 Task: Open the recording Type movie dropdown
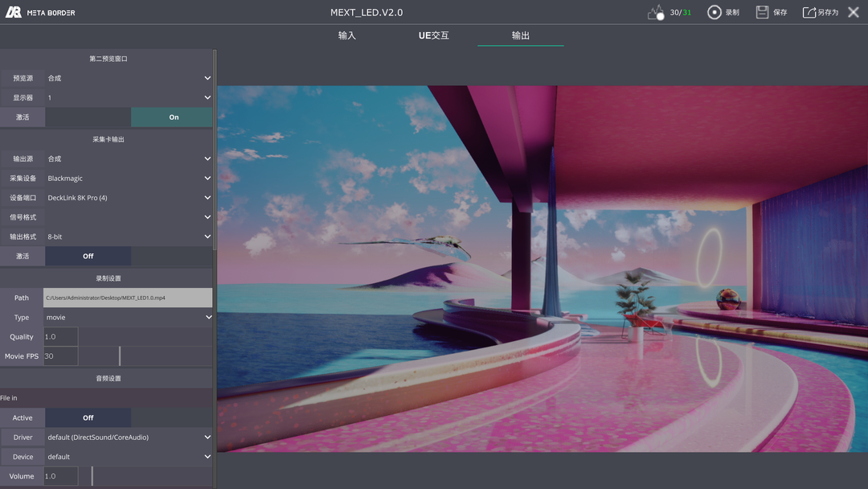coord(129,318)
